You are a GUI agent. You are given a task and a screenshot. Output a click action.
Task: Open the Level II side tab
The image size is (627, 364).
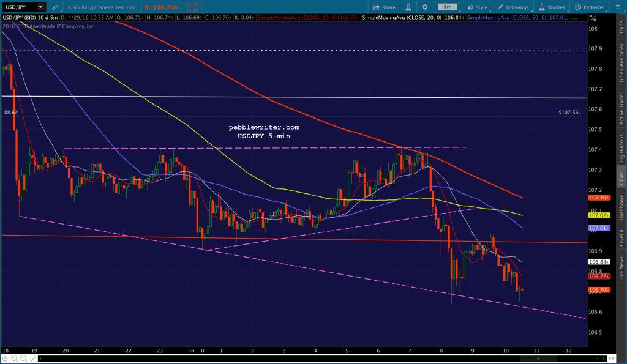tap(621, 238)
